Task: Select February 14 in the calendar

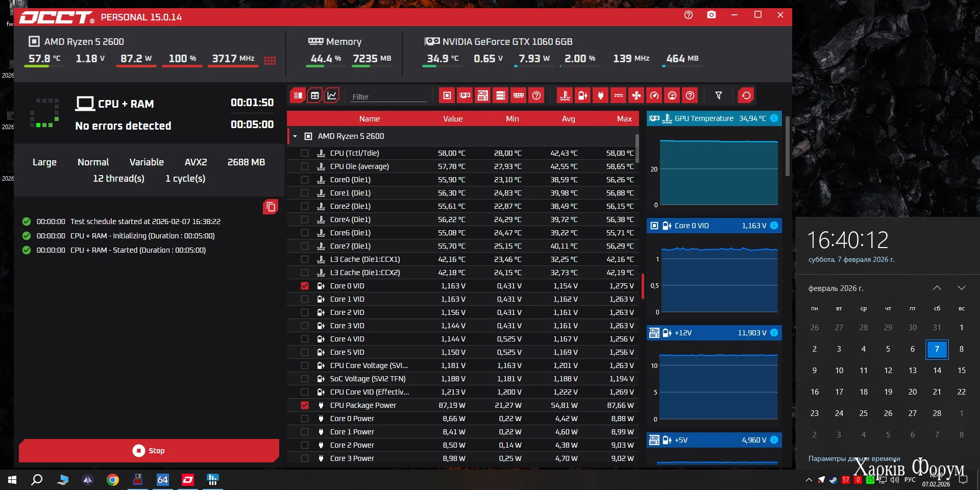Action: tap(937, 371)
